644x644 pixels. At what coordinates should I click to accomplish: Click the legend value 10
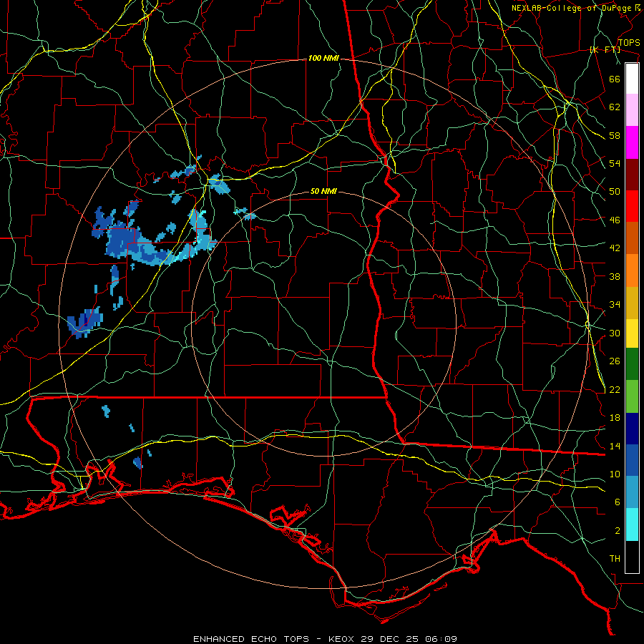pyautogui.click(x=615, y=474)
